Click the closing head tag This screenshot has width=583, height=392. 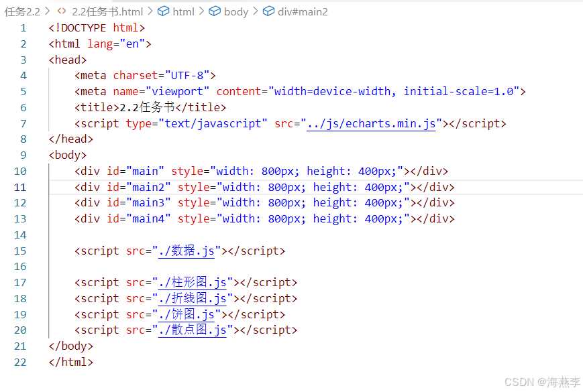coord(70,139)
